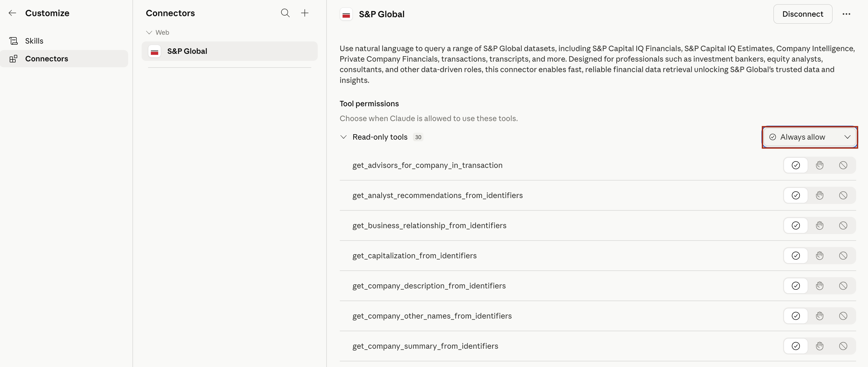
Task: Set get_advisors_for_company_in_transaction to always allow
Action: pyautogui.click(x=796, y=165)
